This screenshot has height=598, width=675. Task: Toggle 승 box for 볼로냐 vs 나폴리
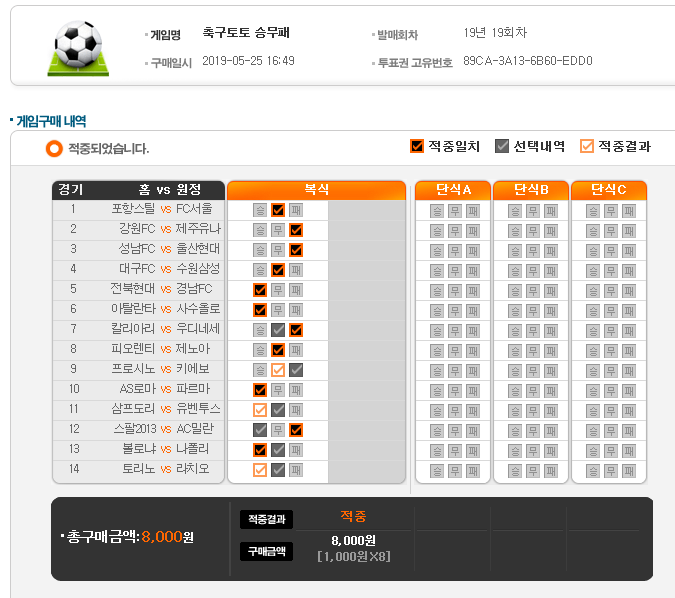260,449
